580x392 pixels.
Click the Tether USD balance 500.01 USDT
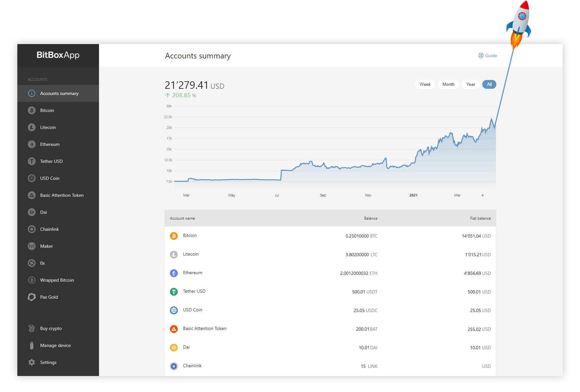point(365,292)
